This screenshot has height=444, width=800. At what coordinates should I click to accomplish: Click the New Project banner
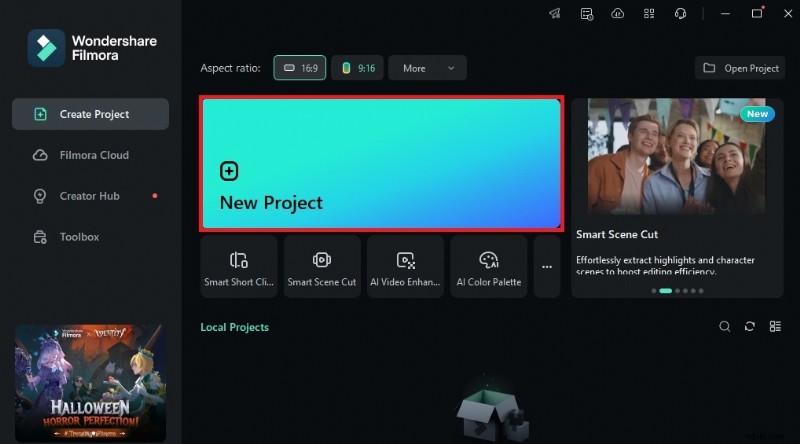[381, 164]
